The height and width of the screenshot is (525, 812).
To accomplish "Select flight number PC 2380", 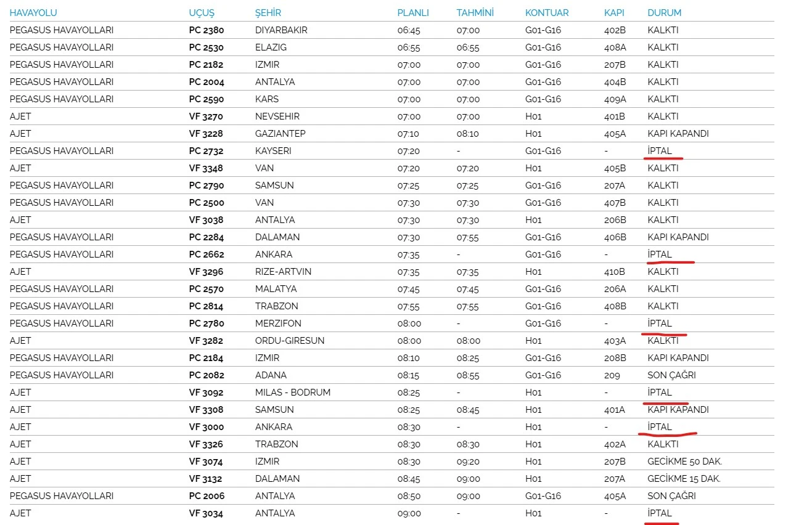I will [x=206, y=30].
